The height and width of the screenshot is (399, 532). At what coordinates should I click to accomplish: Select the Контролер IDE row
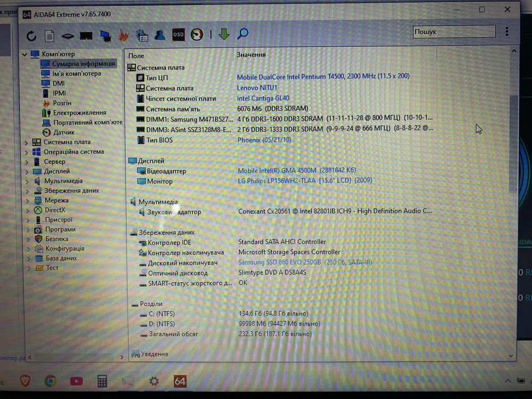pos(232,242)
